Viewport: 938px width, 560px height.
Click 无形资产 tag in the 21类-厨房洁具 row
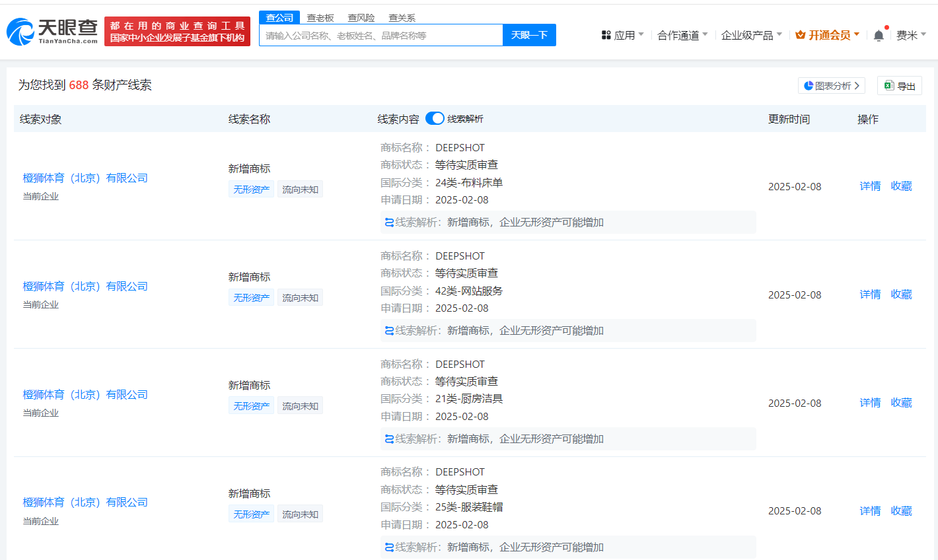pyautogui.click(x=251, y=406)
